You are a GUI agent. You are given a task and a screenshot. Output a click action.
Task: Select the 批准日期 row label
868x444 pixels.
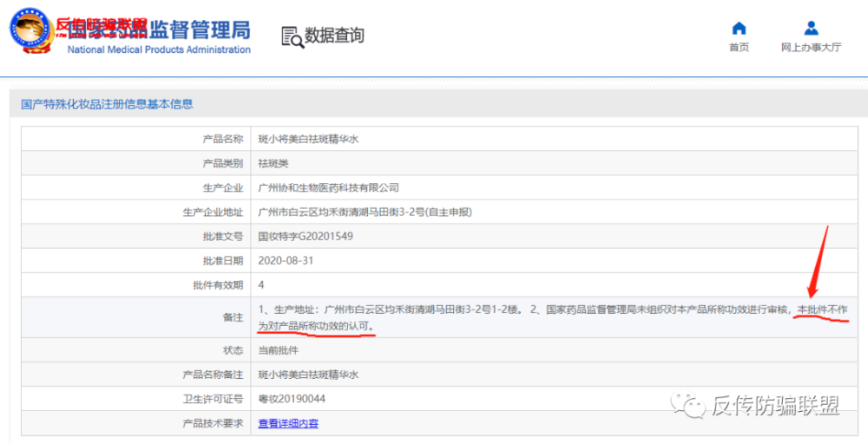pyautogui.click(x=223, y=260)
